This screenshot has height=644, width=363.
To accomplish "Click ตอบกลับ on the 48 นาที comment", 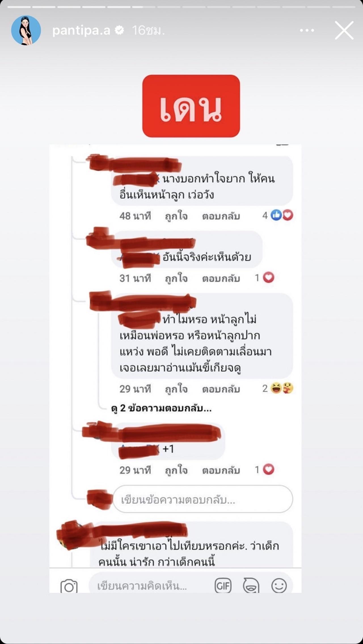I will 221,216.
